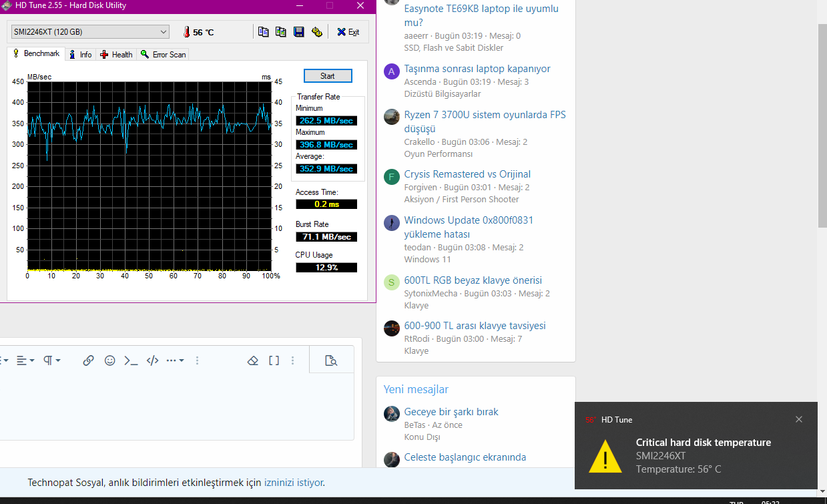
Task: Click the HD Tune title bar app icon
Action: [x=6, y=5]
